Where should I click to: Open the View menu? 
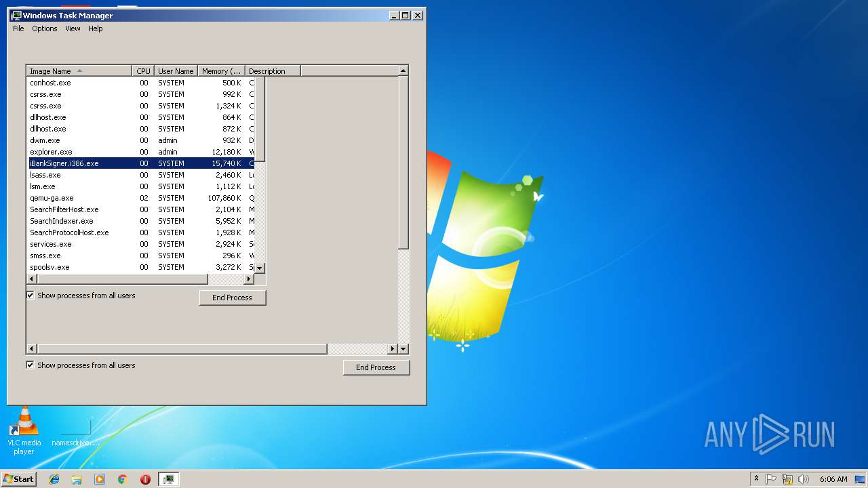point(73,28)
